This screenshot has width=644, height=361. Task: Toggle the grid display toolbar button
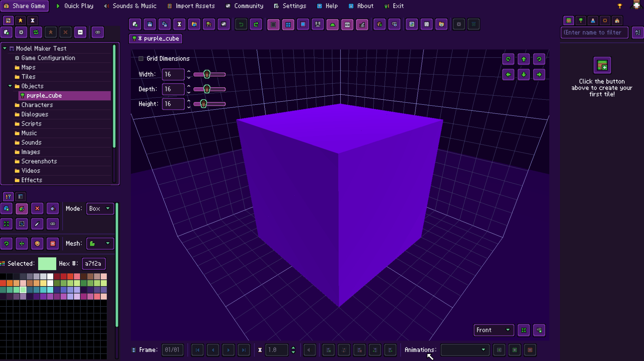click(x=273, y=24)
